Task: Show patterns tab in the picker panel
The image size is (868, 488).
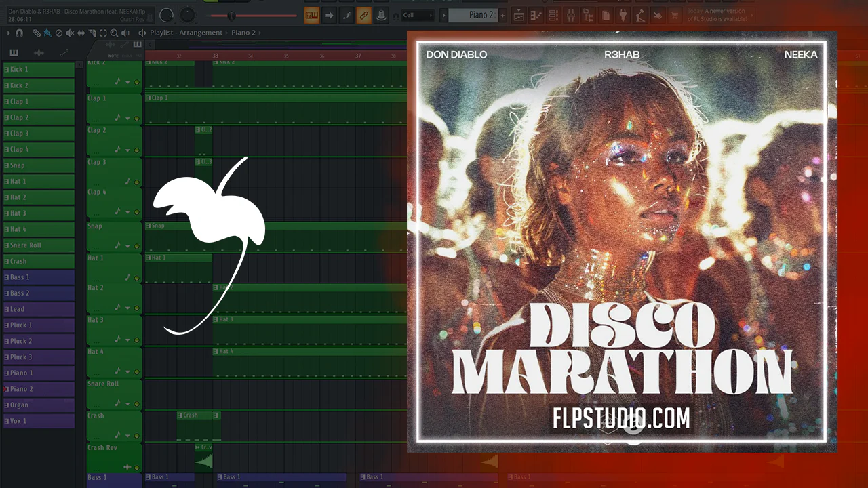Action: tap(14, 53)
